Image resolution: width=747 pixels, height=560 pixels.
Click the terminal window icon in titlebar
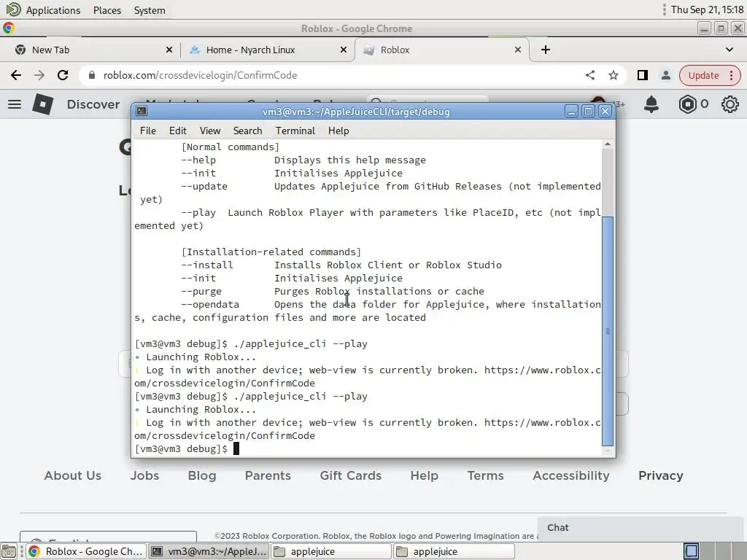click(142, 112)
